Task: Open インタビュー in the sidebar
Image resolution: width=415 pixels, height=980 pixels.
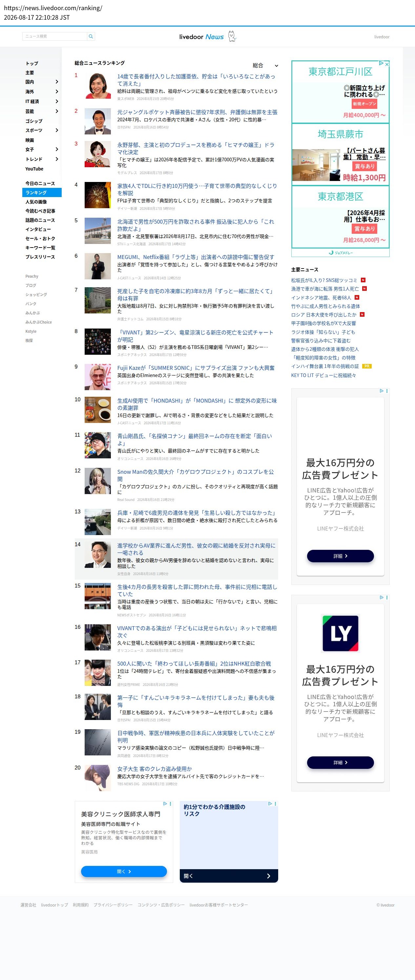Action: click(38, 230)
